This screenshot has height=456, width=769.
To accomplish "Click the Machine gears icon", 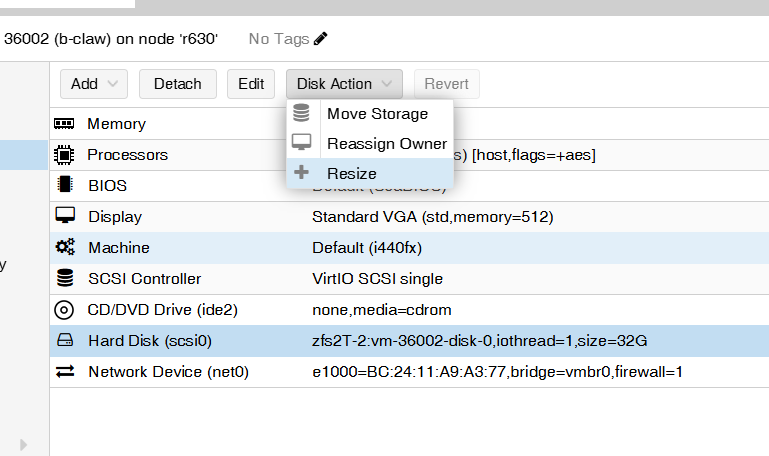I will point(65,247).
